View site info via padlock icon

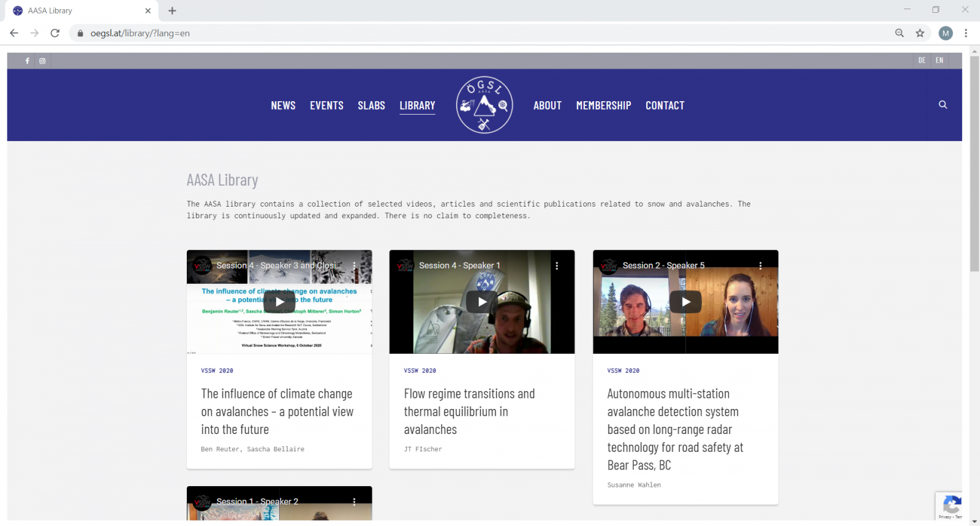pos(80,33)
